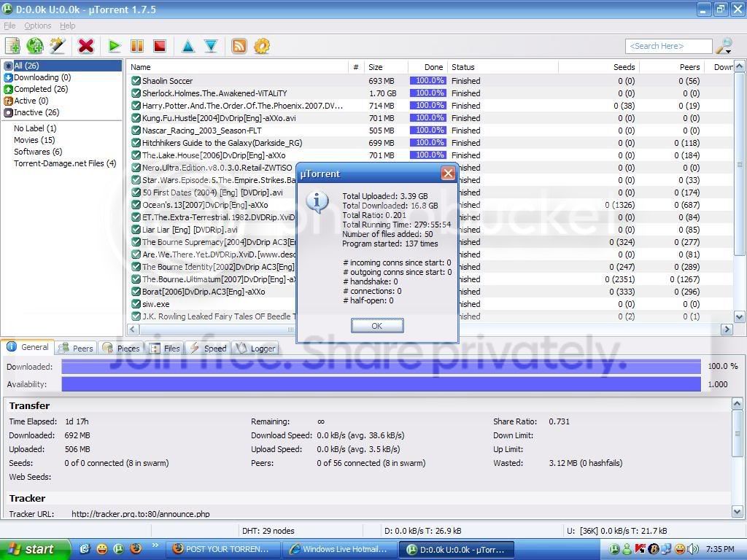Select Torrent-Damage.net Files (4) label
Screen dimensions: 747x560
point(65,163)
